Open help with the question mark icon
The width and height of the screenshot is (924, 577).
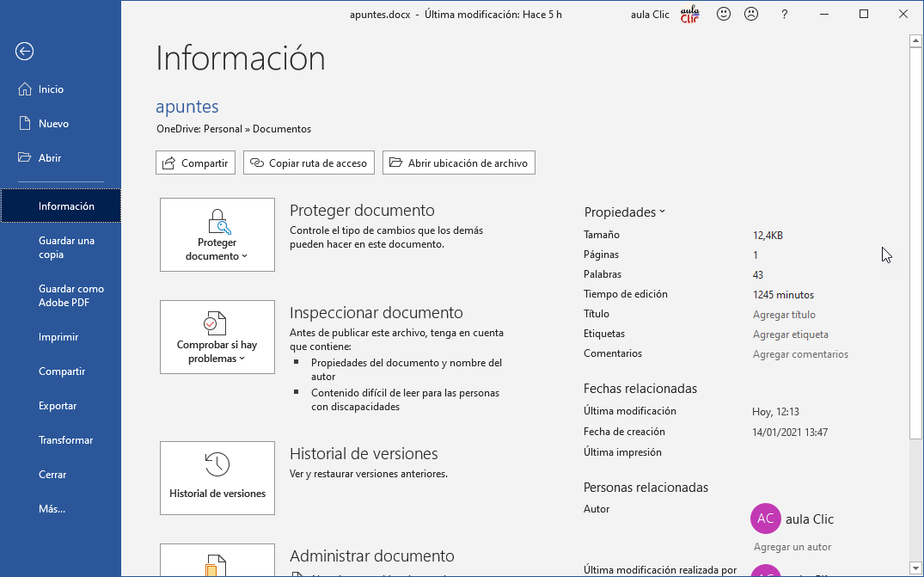pyautogui.click(x=784, y=15)
